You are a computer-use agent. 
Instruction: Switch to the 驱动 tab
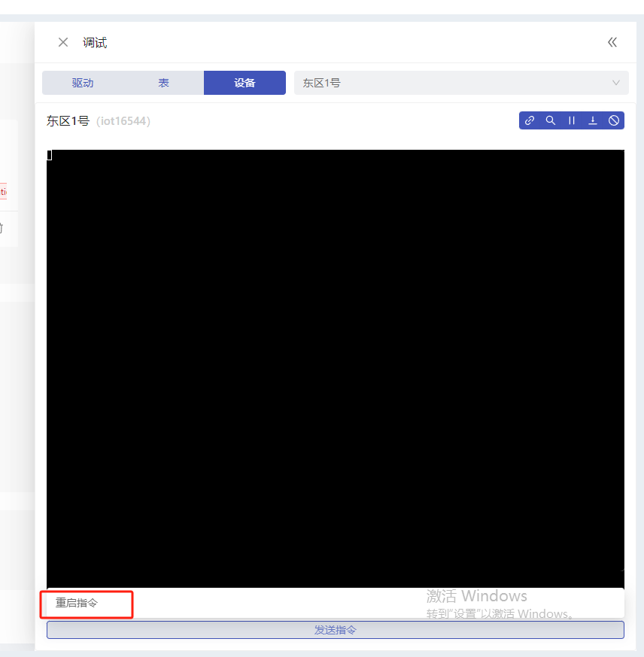pyautogui.click(x=83, y=83)
